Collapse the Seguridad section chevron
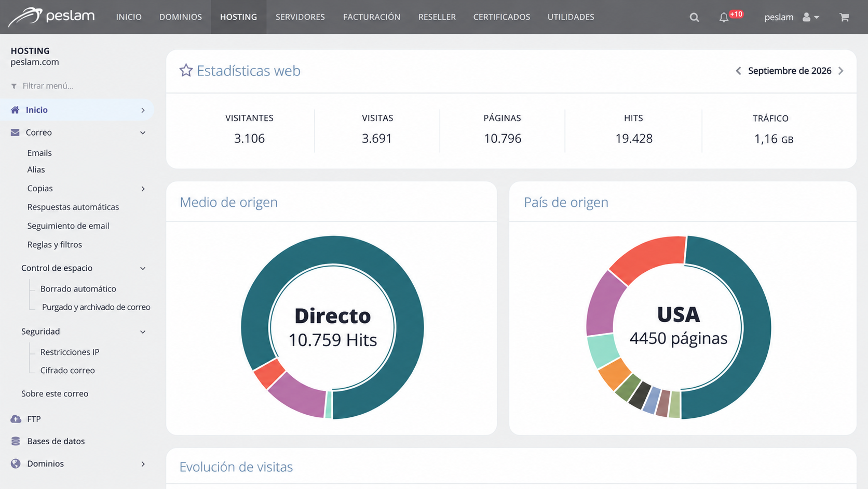This screenshot has height=489, width=868. click(x=143, y=332)
